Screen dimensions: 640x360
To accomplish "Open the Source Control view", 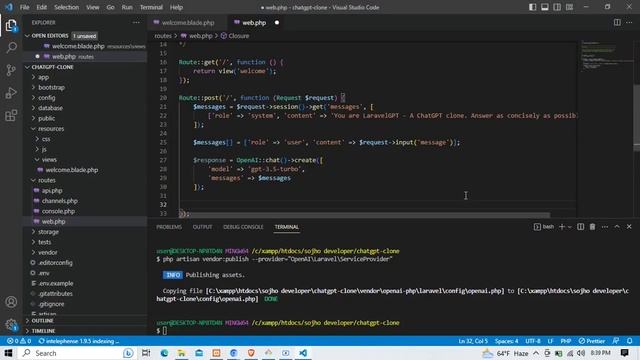I will (11, 70).
